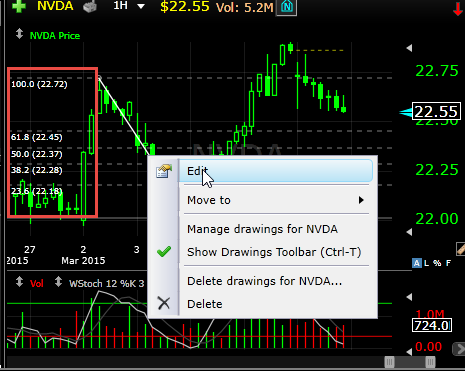
Task: Select Edit in the context menu
Action: coord(276,171)
